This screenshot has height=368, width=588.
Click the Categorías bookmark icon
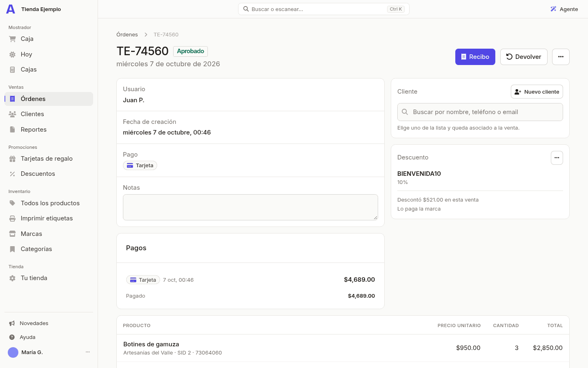pyautogui.click(x=12, y=249)
